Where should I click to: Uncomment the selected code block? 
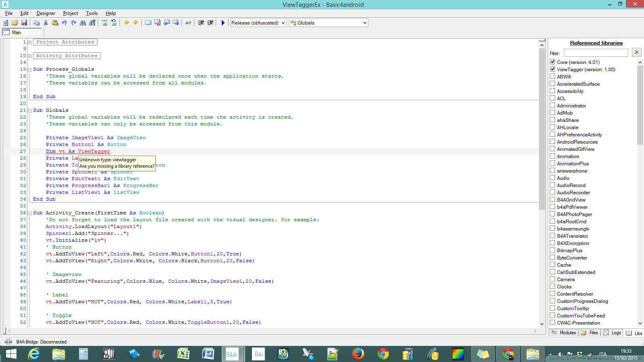[x=114, y=23]
